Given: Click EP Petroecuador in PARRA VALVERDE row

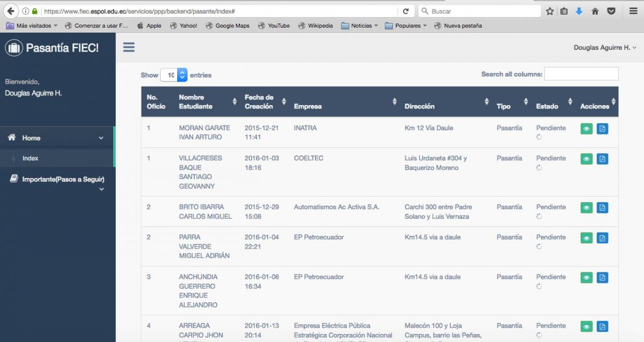Looking at the screenshot, I should pos(319,237).
